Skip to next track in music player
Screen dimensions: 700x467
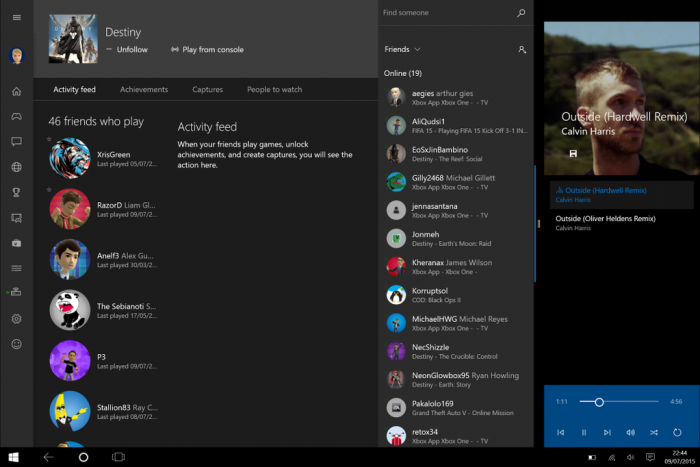pos(607,432)
